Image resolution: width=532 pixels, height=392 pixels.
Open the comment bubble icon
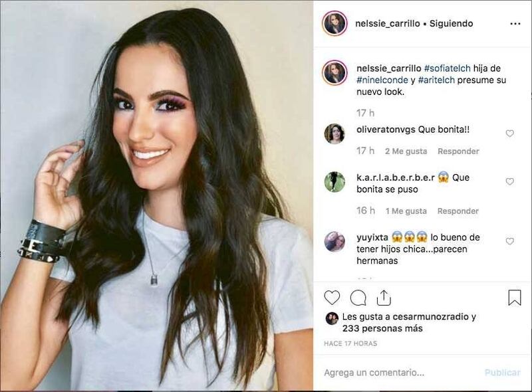(358, 298)
